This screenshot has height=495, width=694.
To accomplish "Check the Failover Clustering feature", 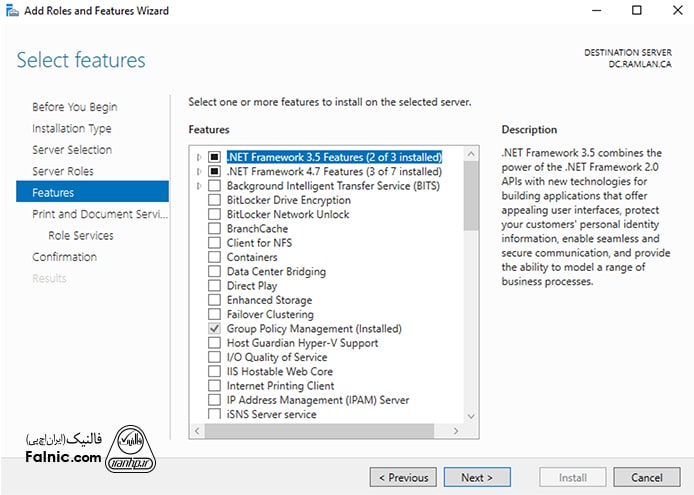I will pos(214,314).
